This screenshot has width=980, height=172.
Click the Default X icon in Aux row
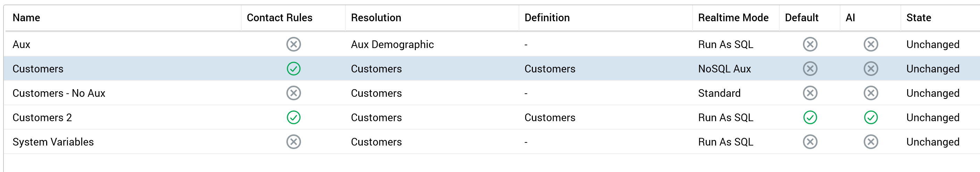point(810,44)
